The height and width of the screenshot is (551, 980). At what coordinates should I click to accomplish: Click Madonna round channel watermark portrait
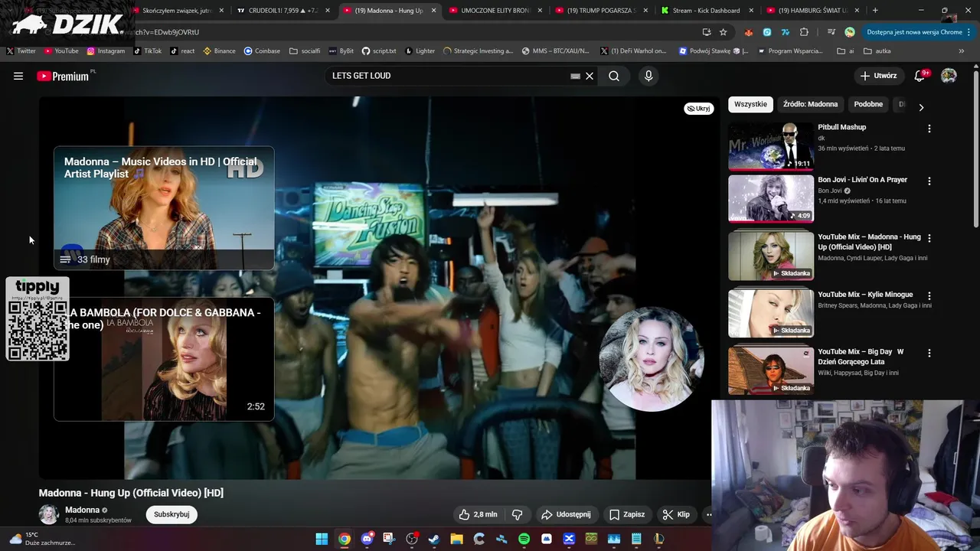click(651, 359)
